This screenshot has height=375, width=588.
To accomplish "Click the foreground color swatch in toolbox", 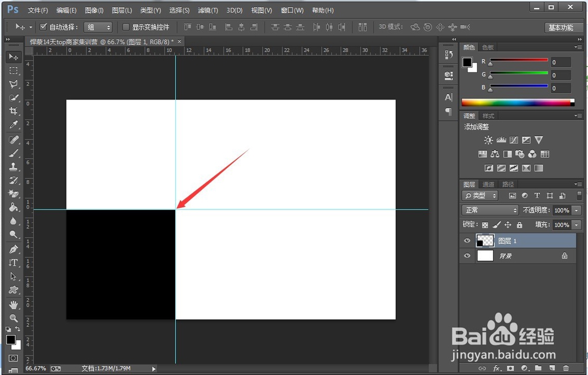I will [11, 340].
